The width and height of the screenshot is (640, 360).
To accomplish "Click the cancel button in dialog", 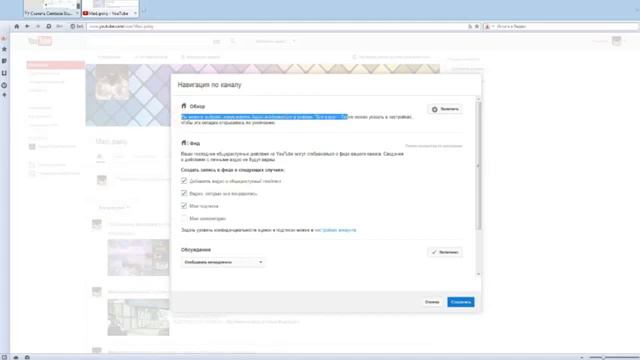I will point(432,302).
